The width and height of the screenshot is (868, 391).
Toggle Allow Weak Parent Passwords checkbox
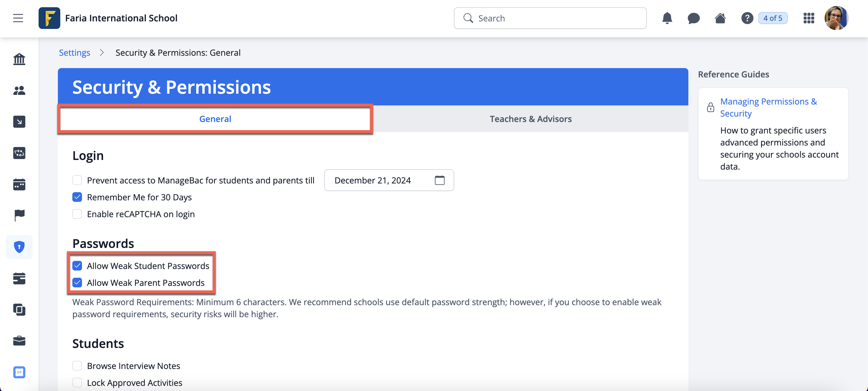[x=77, y=283]
